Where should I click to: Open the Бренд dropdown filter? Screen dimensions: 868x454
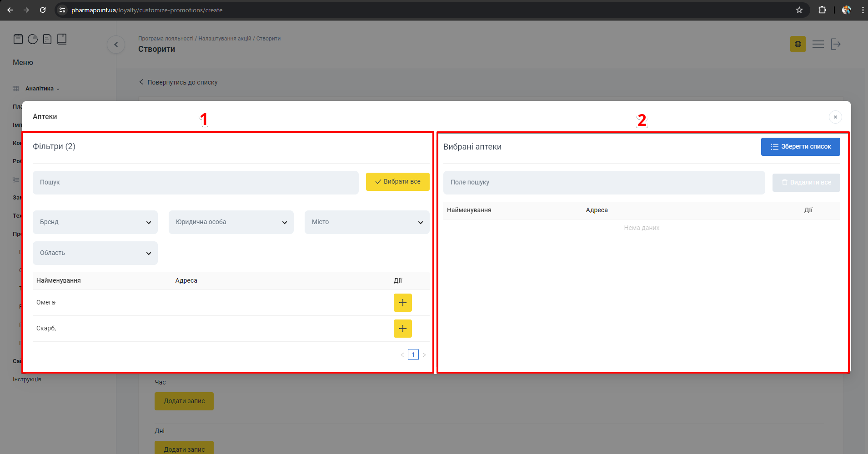pos(95,222)
